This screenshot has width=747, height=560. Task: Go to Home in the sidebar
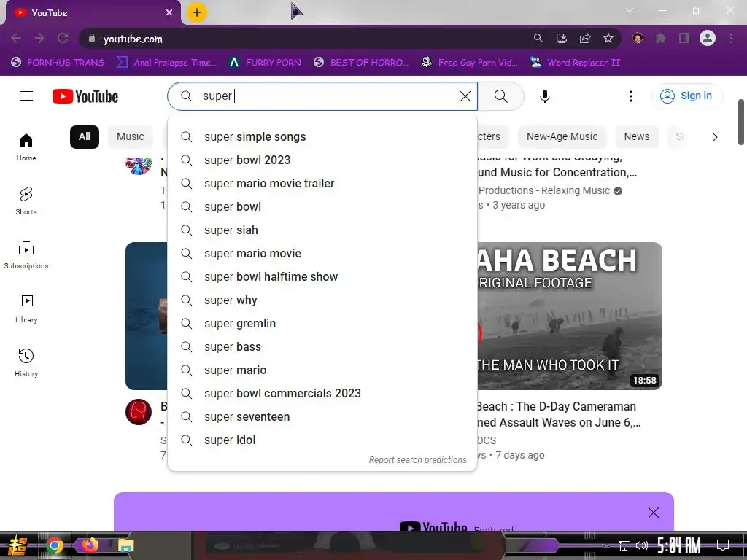coord(26,147)
